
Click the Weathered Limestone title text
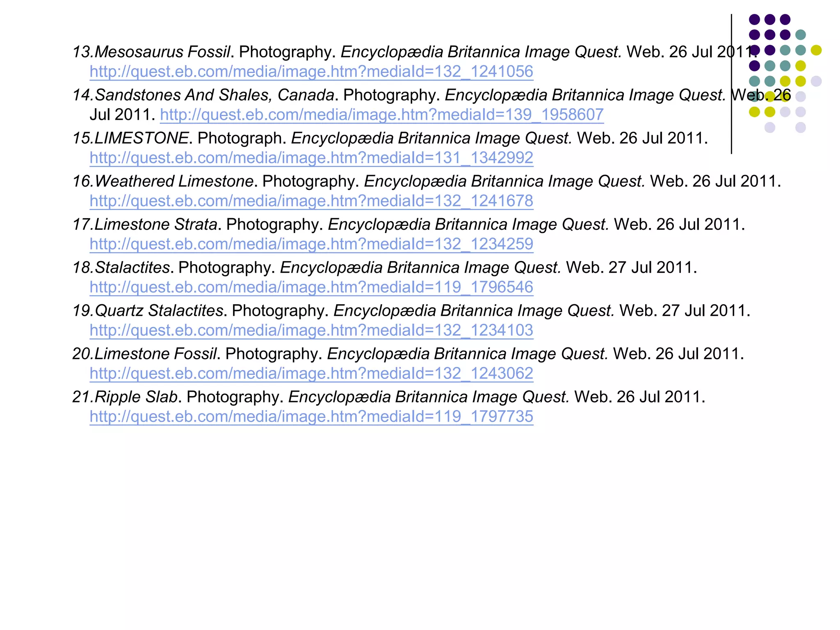pos(174,181)
